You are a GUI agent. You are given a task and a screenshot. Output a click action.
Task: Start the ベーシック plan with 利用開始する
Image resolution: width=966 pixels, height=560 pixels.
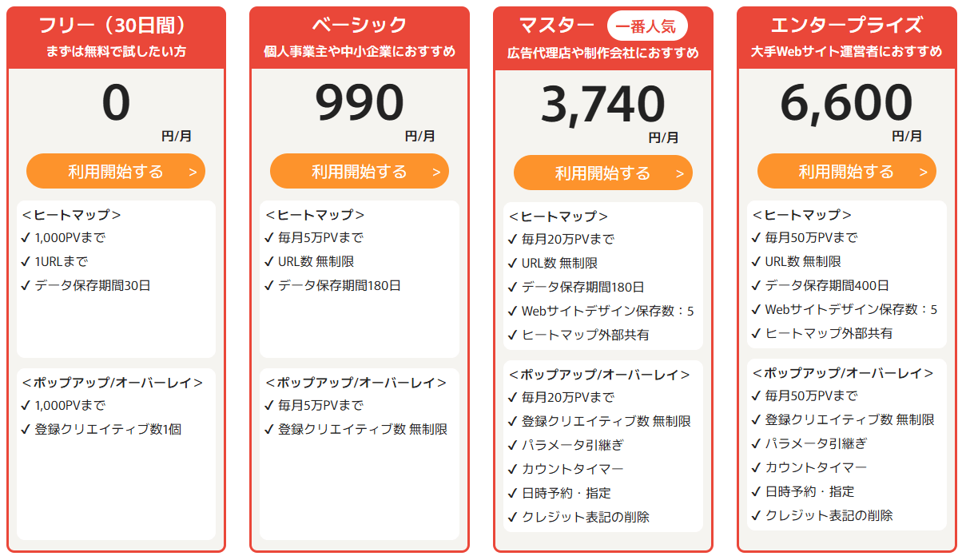coord(360,172)
